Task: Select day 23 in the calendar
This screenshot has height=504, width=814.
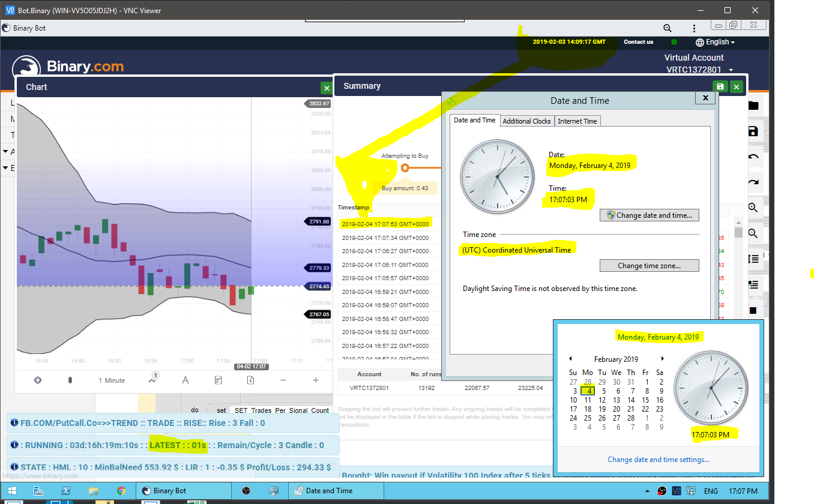Action: [x=660, y=409]
